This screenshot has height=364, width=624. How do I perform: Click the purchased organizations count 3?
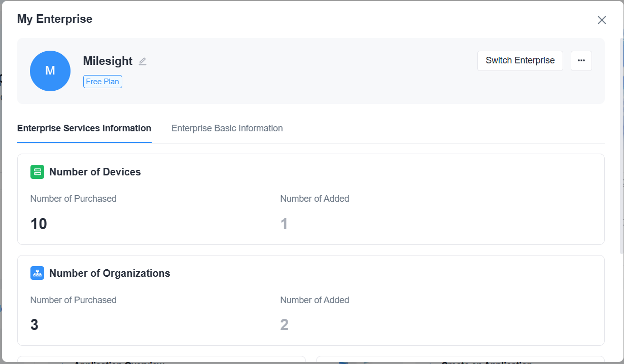click(x=34, y=324)
